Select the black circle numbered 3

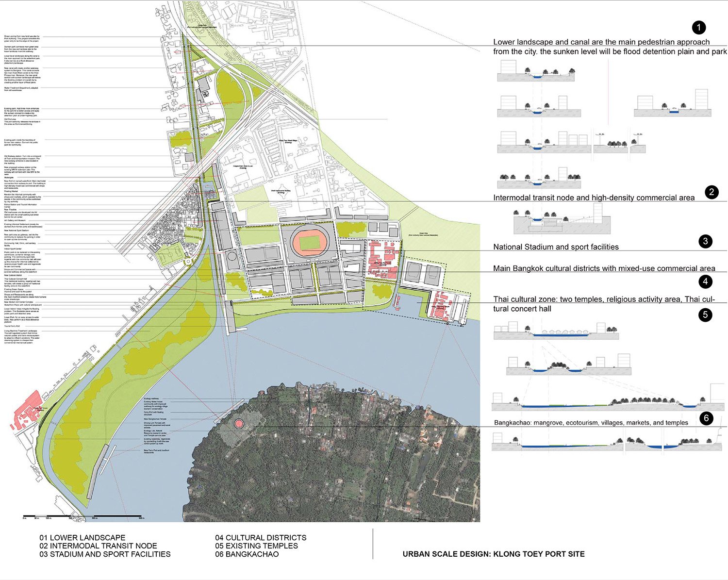705,241
